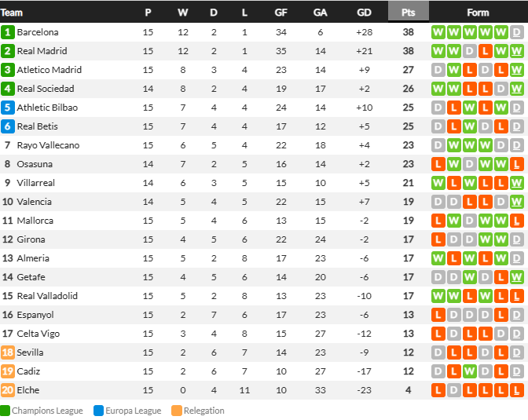Click the green Champions League legend swatch
This screenshot has width=528, height=420.
point(5,411)
